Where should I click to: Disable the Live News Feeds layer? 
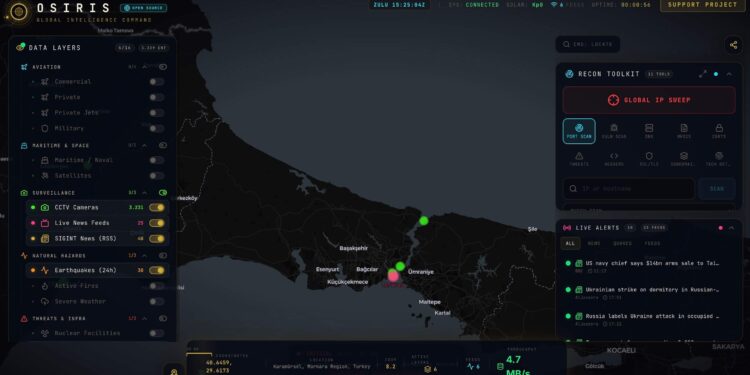pos(156,223)
